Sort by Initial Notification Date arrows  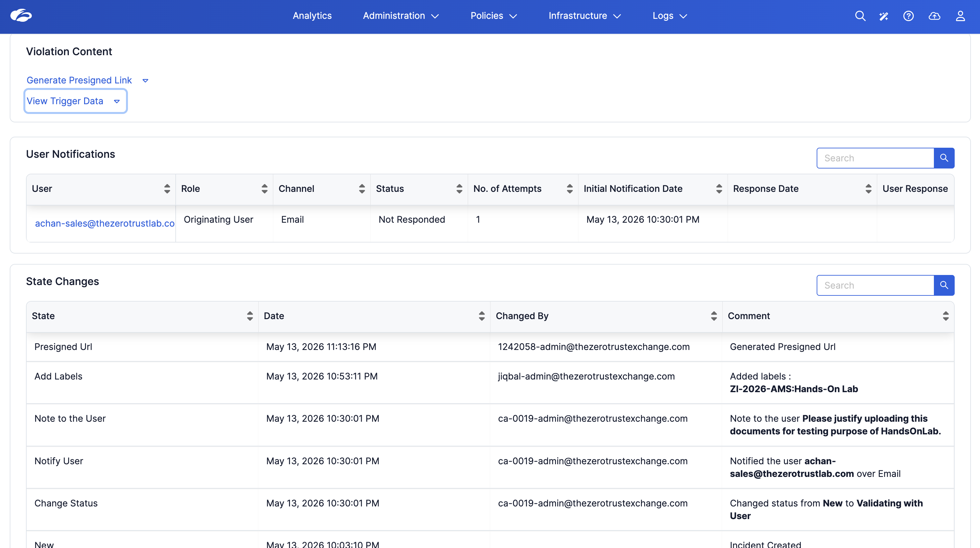719,189
